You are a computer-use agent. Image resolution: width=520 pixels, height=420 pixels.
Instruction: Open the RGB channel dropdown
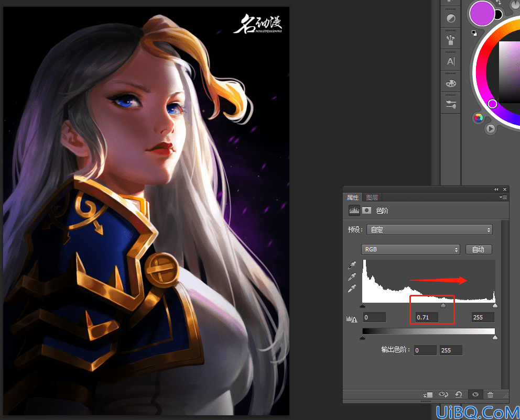(x=410, y=249)
